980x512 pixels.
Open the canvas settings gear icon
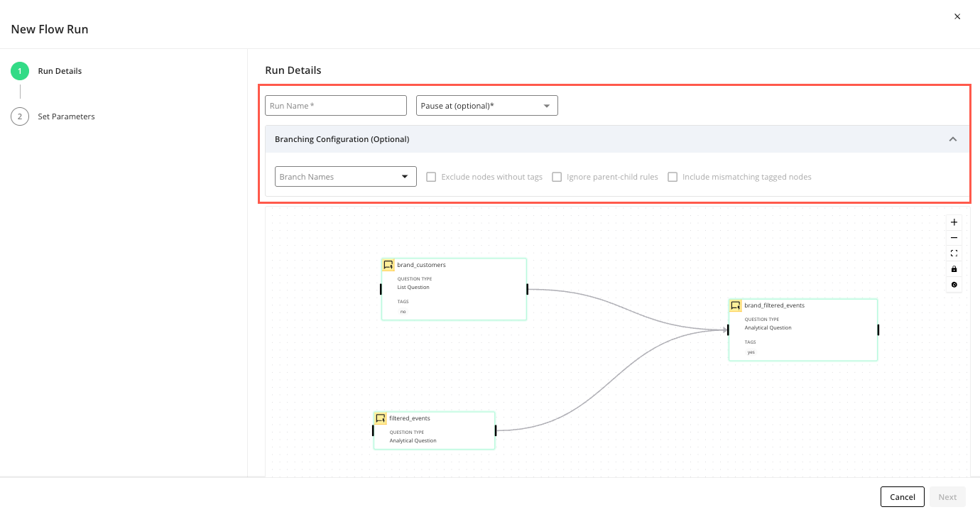(954, 284)
